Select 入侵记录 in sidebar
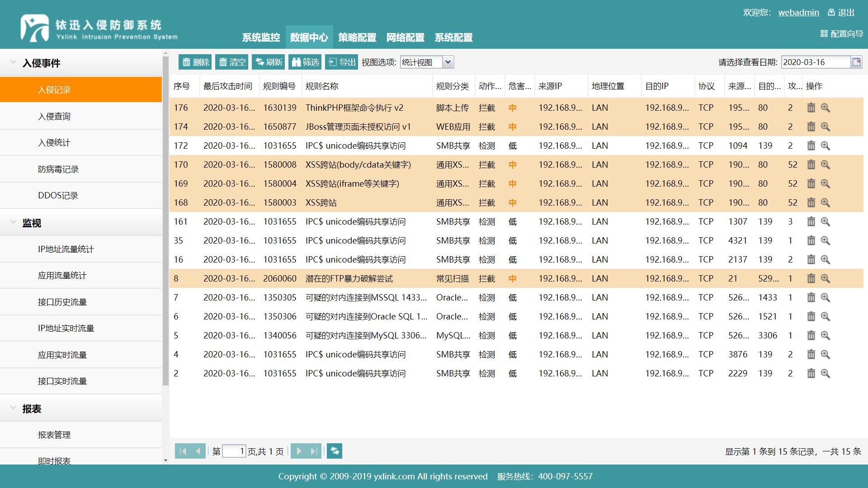Image resolution: width=868 pixels, height=488 pixels. 81,89
